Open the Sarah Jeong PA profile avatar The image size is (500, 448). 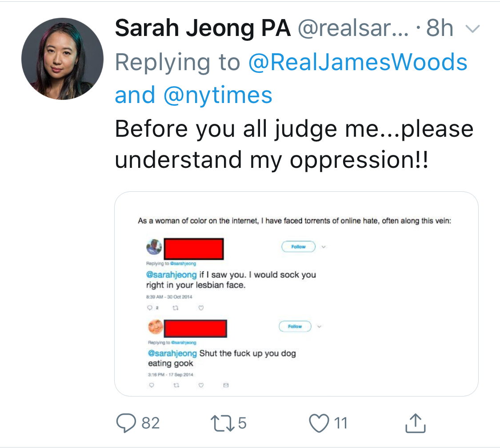[63, 59]
